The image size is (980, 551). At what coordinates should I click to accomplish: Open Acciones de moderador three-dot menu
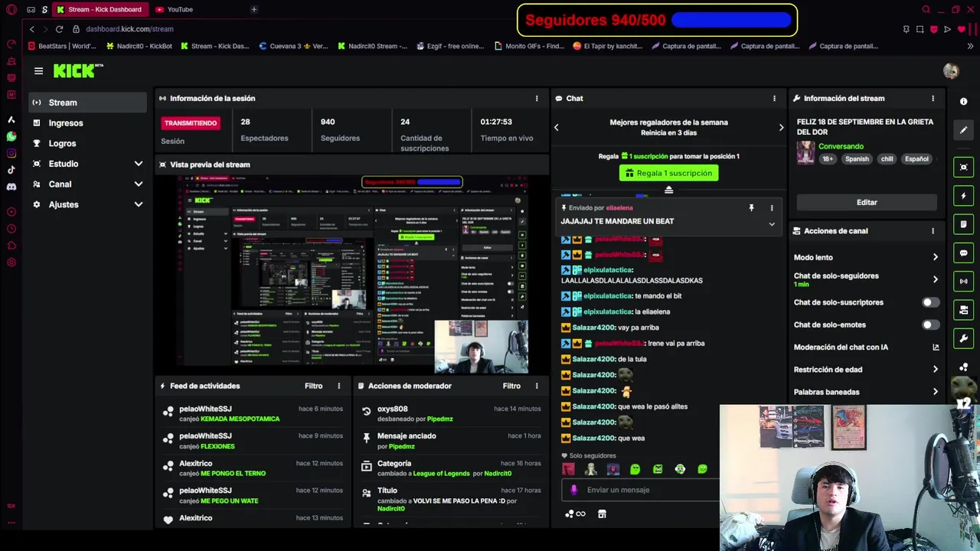click(x=537, y=386)
